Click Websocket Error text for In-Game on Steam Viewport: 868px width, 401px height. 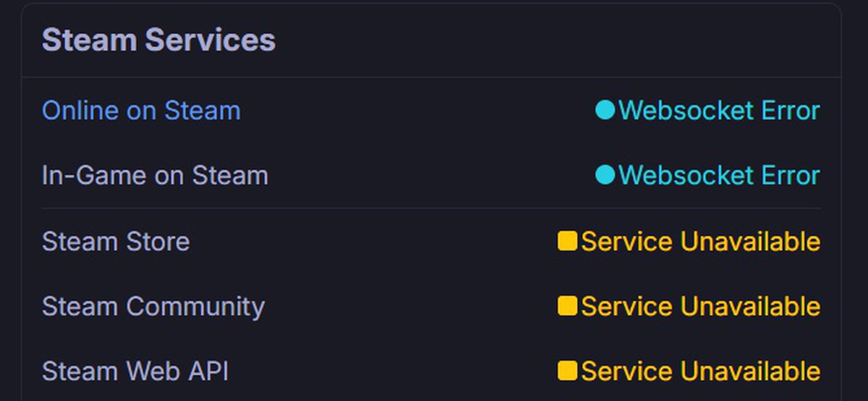coord(719,175)
